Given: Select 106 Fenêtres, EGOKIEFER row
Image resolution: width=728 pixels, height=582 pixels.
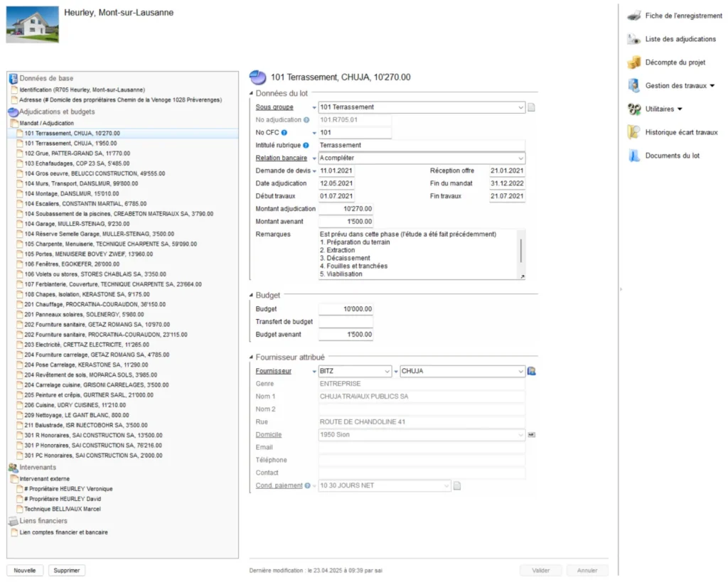Looking at the screenshot, I should (x=72, y=264).
